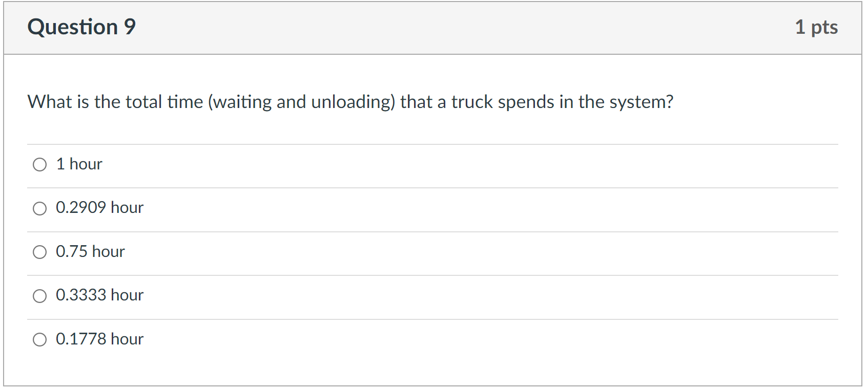Select the "0.2909 hour" radio button

(x=39, y=208)
